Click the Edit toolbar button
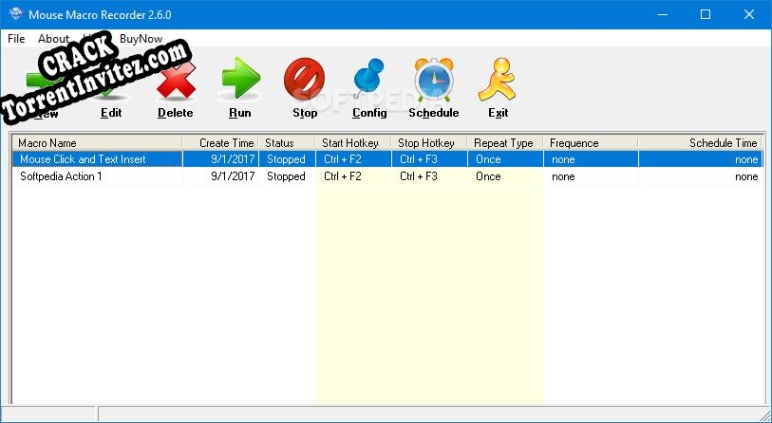 111,113
